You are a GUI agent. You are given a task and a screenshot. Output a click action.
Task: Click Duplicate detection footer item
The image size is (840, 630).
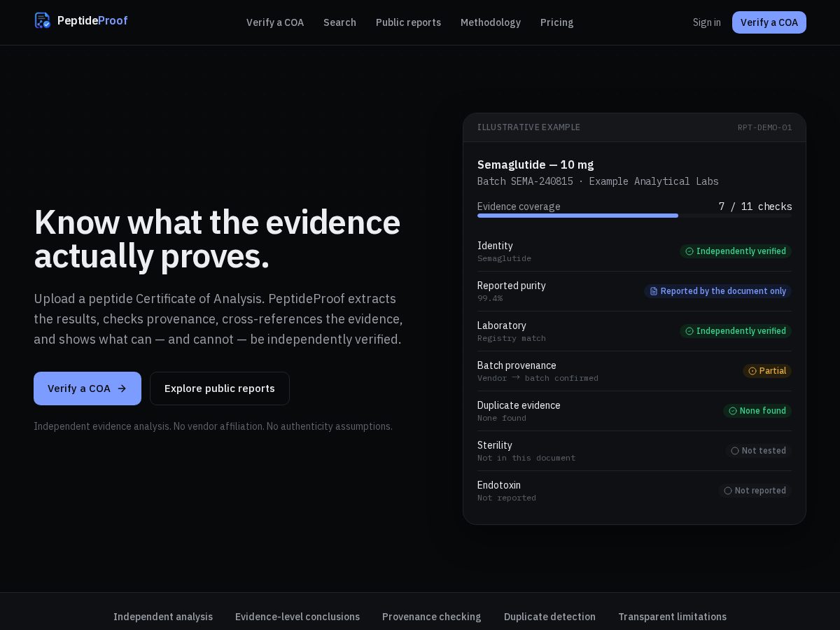549,617
